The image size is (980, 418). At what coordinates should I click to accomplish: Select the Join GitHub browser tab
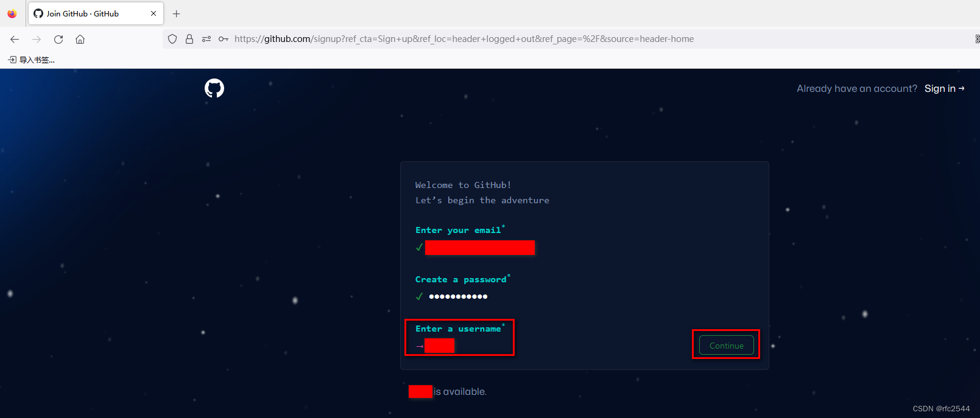click(x=96, y=13)
